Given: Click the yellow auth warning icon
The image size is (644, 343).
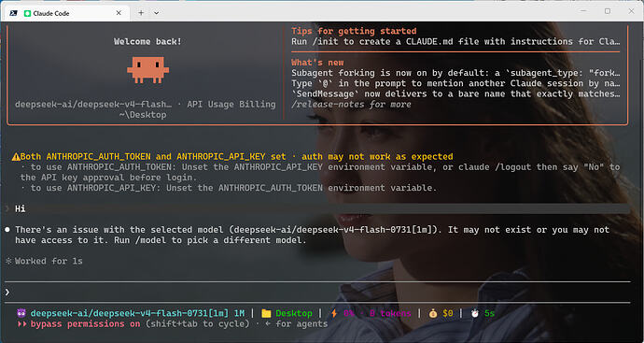Looking at the screenshot, I should (16, 157).
